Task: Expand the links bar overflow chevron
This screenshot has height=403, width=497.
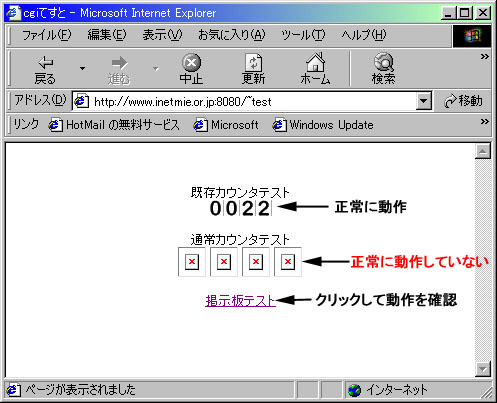Action: coord(484,121)
